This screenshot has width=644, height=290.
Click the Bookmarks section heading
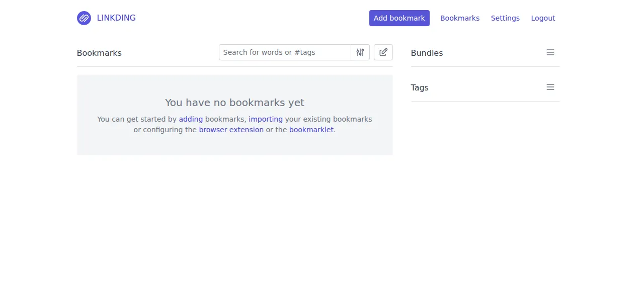99,53
